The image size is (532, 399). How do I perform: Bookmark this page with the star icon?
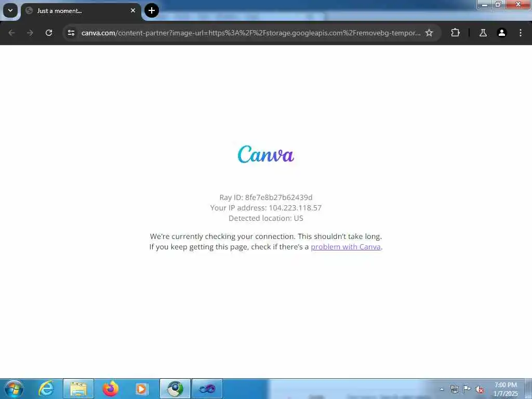[x=429, y=33]
